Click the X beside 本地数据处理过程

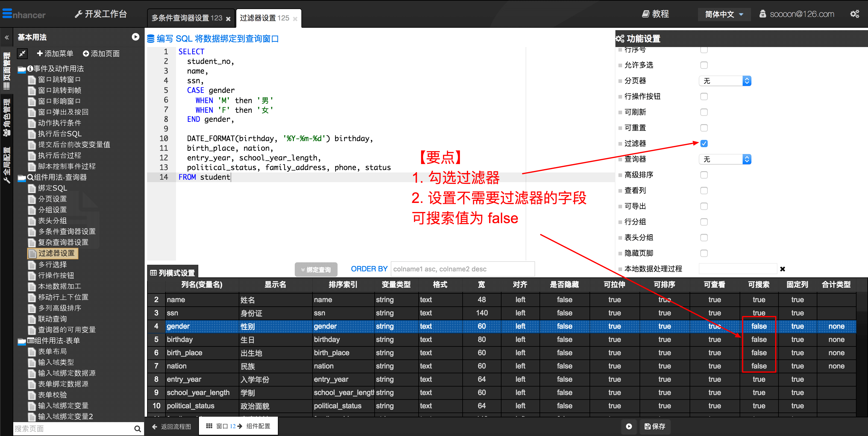[x=782, y=269]
